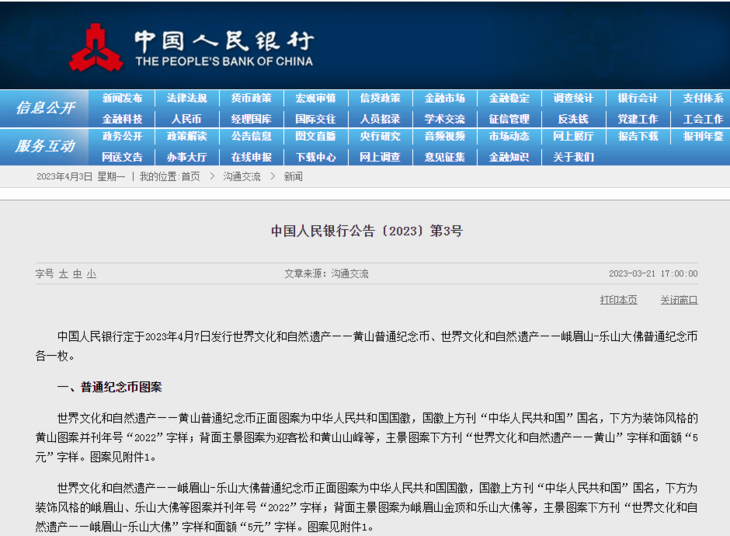Click 关闭窗口 to close window
The width and height of the screenshot is (730, 536).
pyautogui.click(x=679, y=300)
